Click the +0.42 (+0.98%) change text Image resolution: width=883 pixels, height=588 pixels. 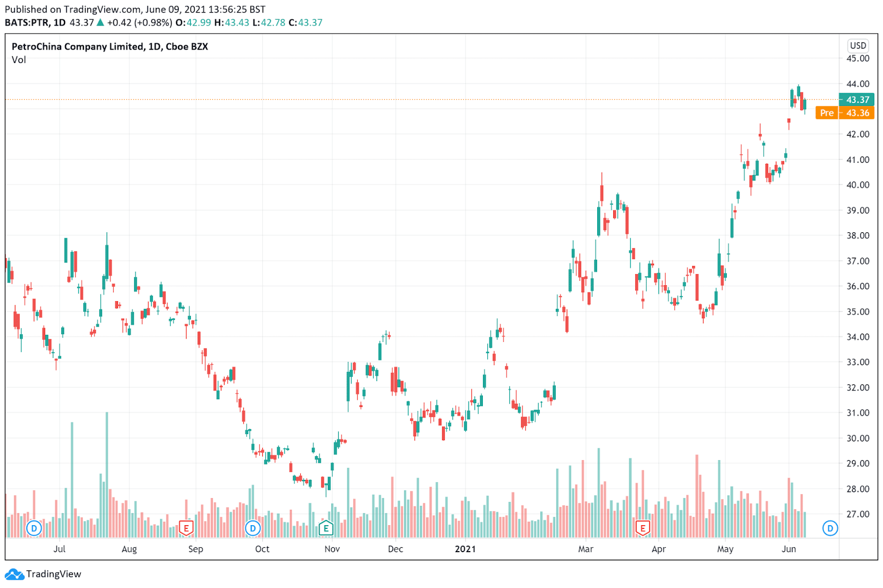tap(140, 23)
